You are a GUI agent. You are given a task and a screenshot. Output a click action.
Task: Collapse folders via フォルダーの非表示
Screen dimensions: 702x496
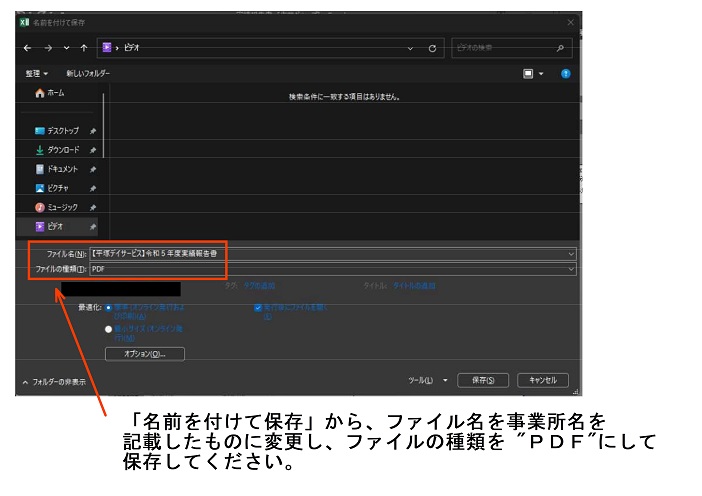pos(54,382)
